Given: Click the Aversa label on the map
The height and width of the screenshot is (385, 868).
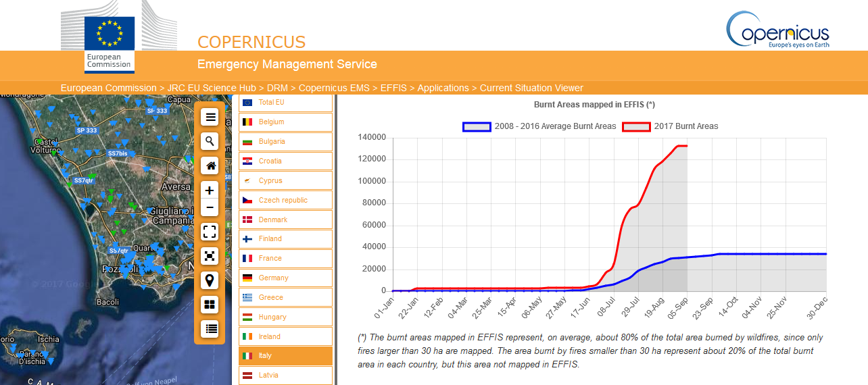Looking at the screenshot, I should (176, 186).
